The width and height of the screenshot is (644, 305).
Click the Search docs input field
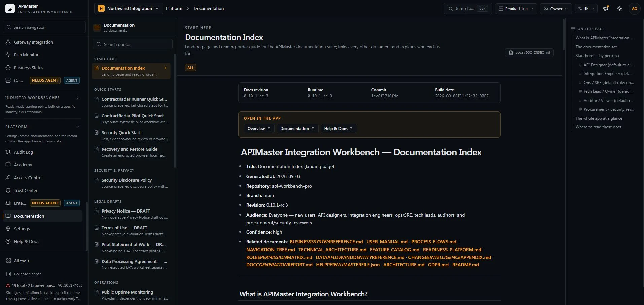coord(133,44)
